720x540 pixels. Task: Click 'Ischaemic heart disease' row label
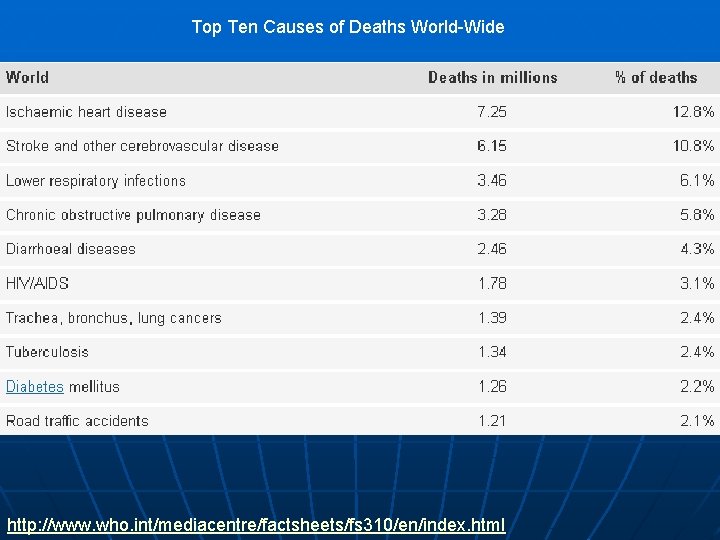[x=86, y=112]
